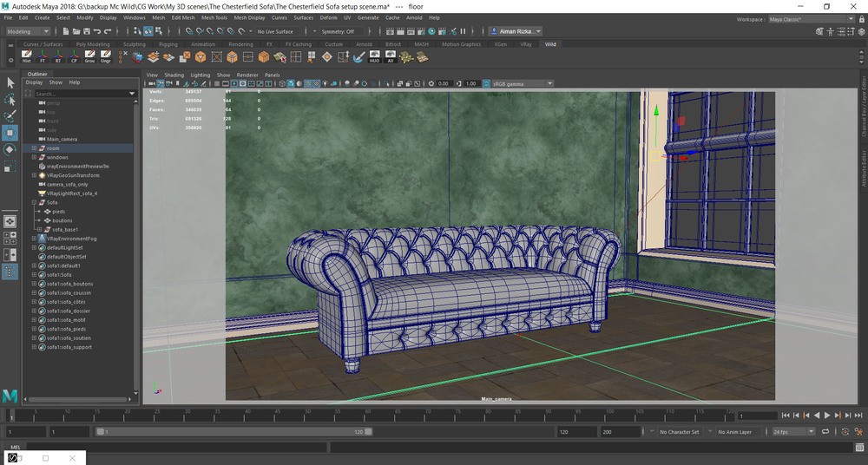This screenshot has width=868, height=465.
Task: Select the arrow Select tool in toolbox
Action: [x=10, y=83]
